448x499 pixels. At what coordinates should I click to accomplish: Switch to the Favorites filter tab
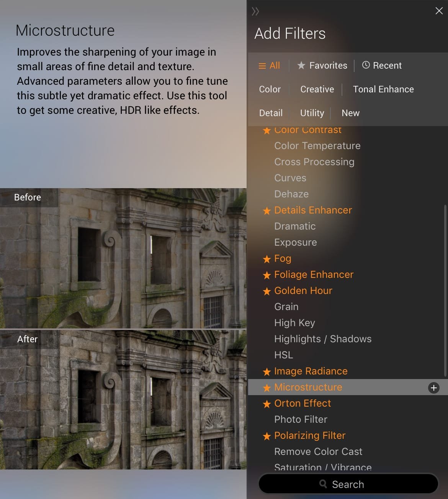322,66
